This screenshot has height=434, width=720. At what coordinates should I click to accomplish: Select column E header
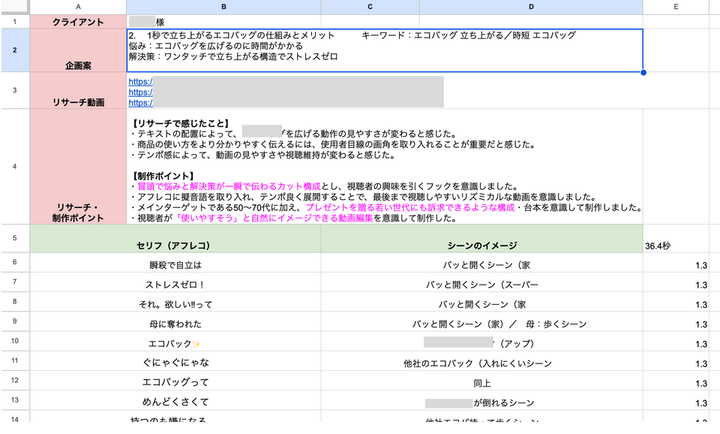pyautogui.click(x=676, y=7)
